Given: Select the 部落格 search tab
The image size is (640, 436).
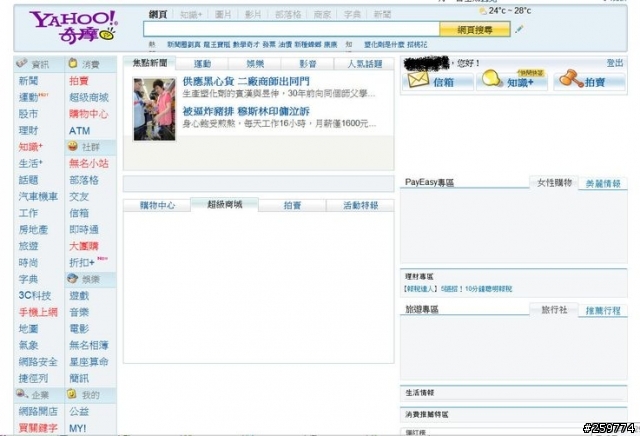Looking at the screenshot, I should point(288,15).
